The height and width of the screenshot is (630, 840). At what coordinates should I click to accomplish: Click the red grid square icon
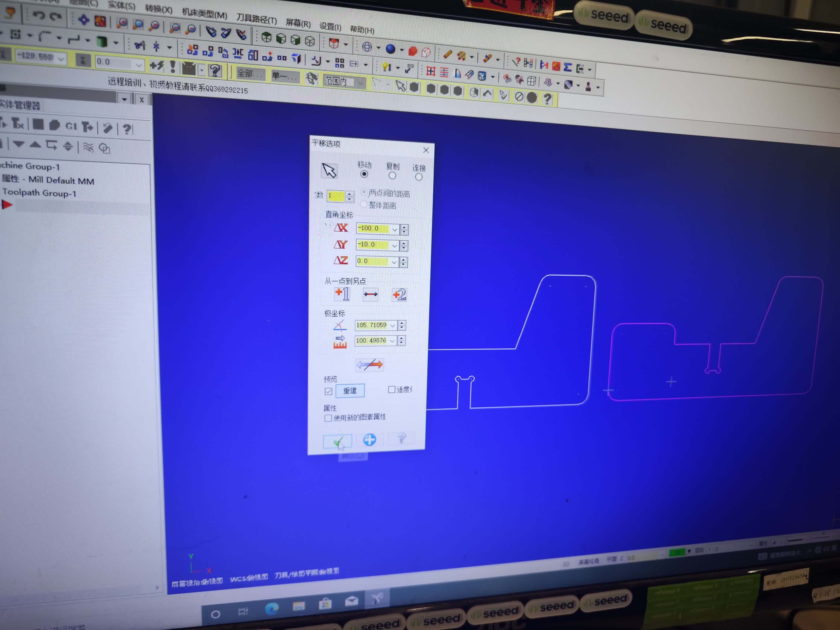(431, 71)
